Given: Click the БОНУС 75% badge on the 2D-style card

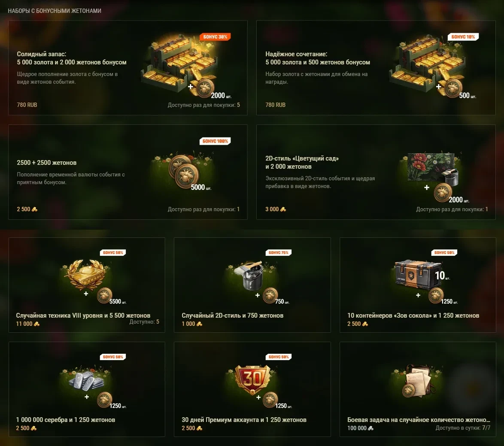Looking at the screenshot, I should point(278,252).
